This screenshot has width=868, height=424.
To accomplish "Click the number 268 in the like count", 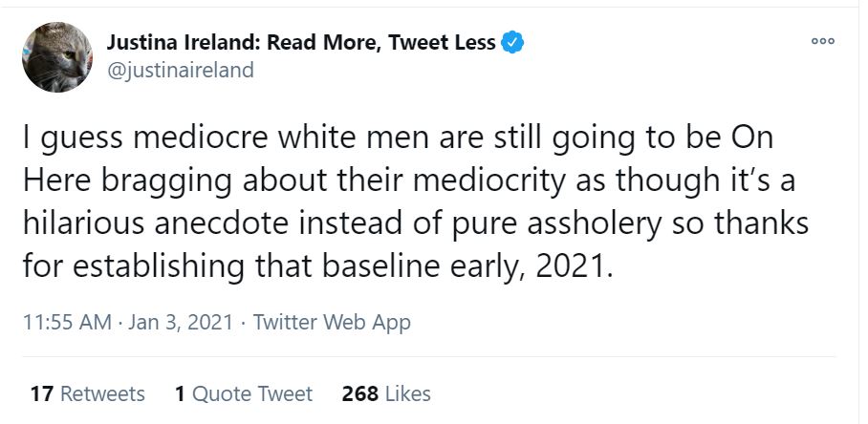I will [360, 392].
